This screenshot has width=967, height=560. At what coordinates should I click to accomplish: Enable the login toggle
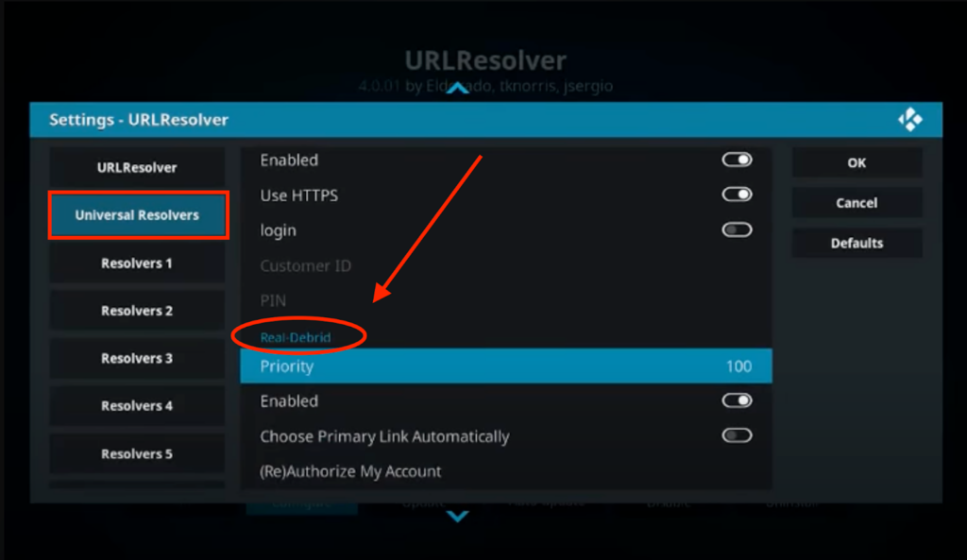point(737,230)
